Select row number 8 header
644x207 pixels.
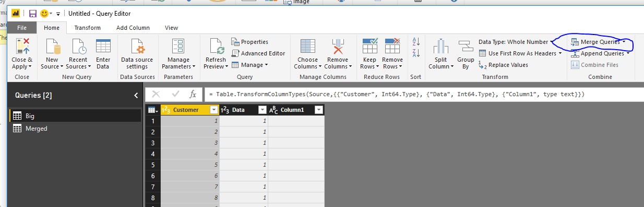tap(153, 198)
